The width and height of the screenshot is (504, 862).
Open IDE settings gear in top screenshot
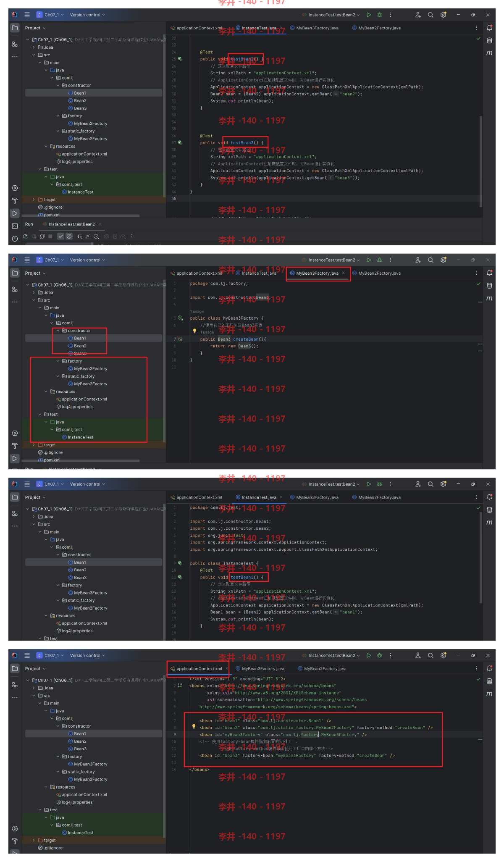click(x=443, y=15)
